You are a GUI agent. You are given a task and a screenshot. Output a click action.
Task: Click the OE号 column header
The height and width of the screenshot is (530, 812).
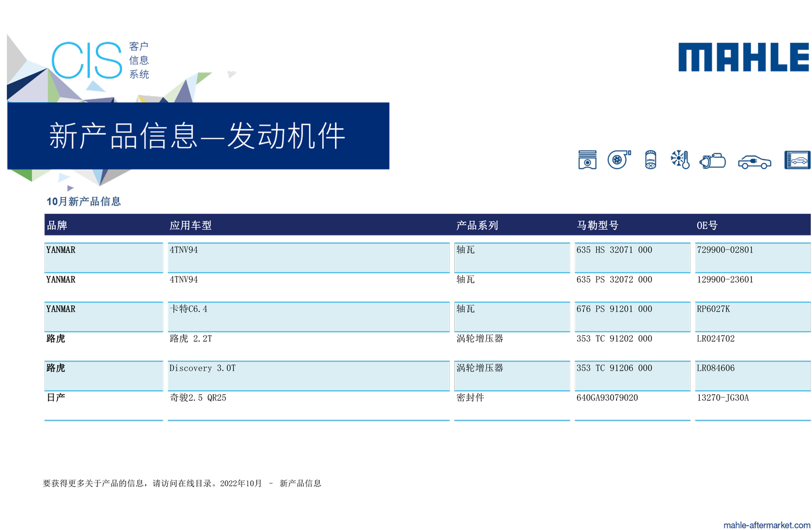(x=707, y=225)
